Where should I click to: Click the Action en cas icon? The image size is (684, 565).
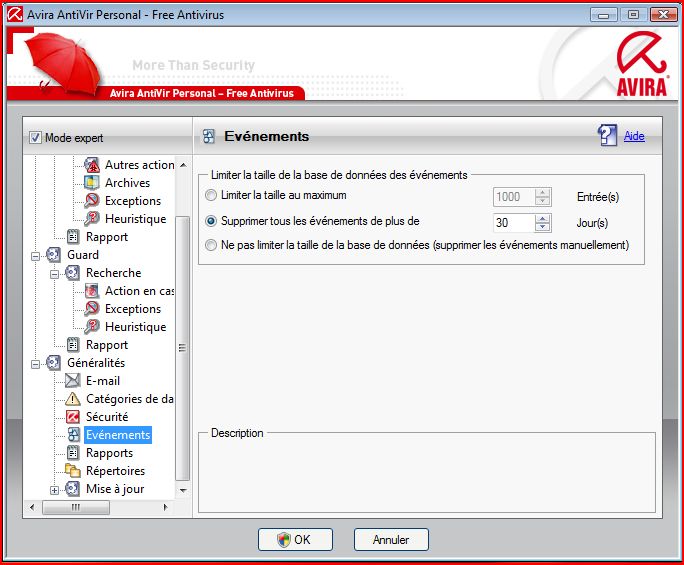click(92, 291)
